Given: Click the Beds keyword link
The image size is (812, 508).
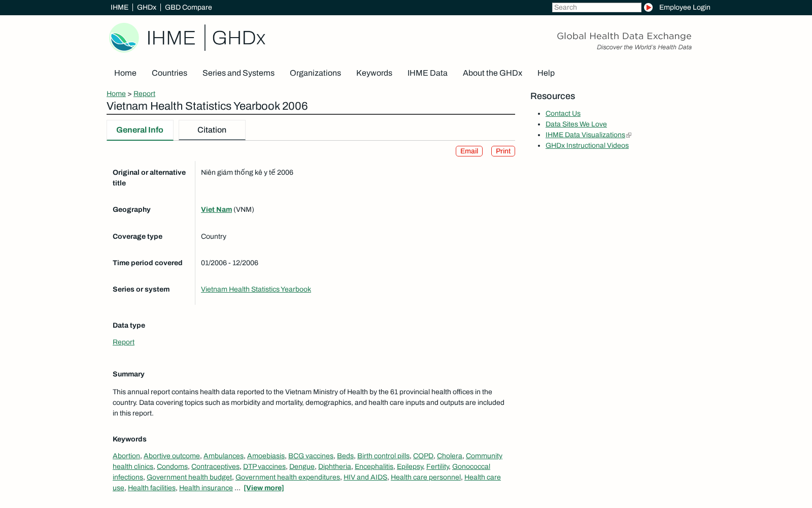Looking at the screenshot, I should point(345,456).
